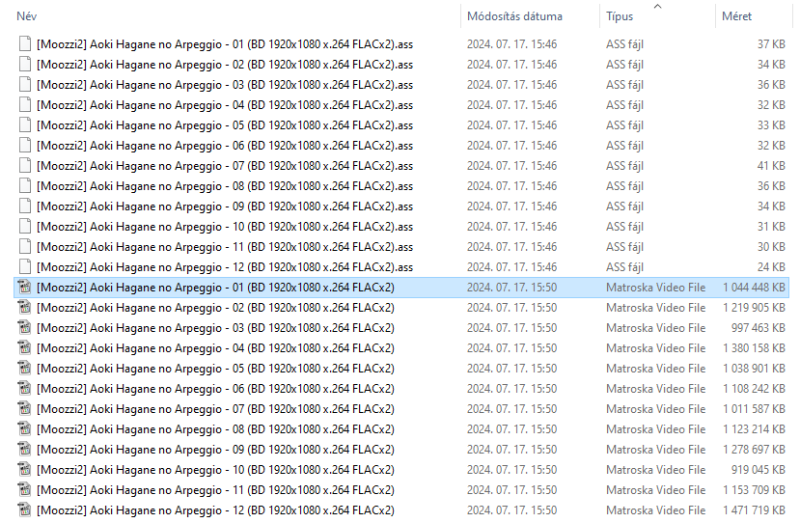Click the Típus column header
This screenshot has height=523, width=800.
pos(619,16)
